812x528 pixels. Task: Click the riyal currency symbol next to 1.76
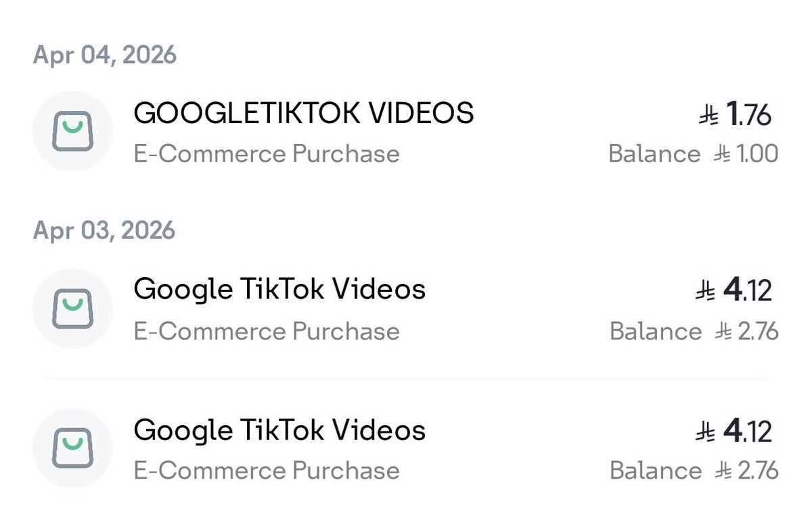(x=708, y=116)
